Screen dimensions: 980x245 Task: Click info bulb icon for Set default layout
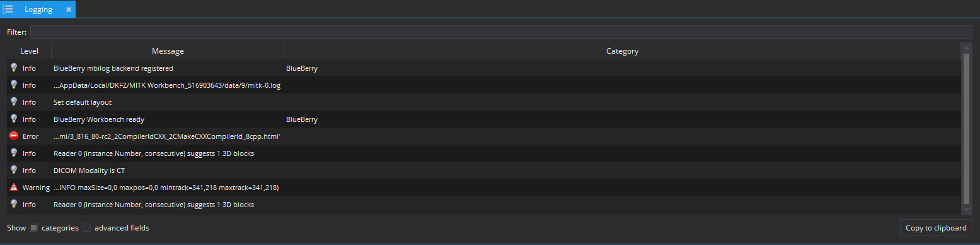(14, 102)
